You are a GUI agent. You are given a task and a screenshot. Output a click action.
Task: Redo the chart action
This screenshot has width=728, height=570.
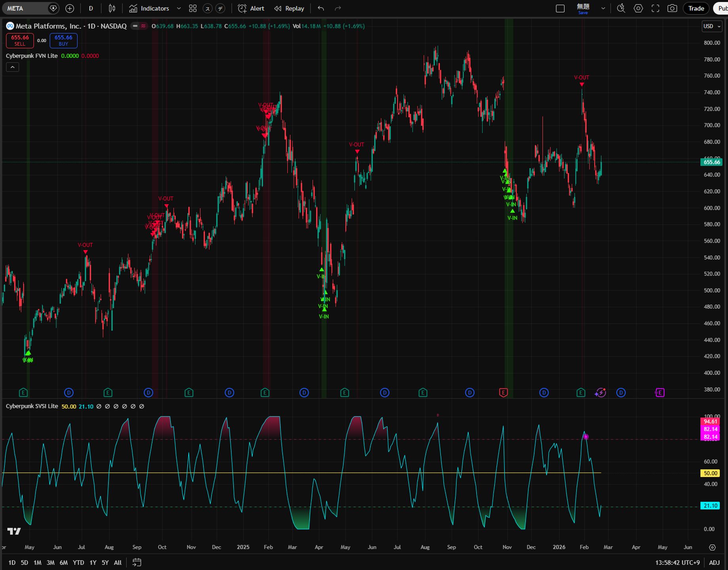click(338, 8)
